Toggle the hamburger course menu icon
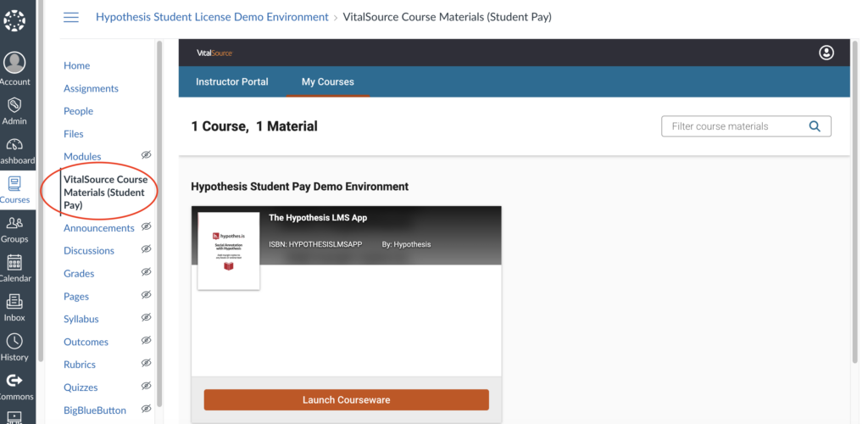The height and width of the screenshot is (424, 868). (71, 17)
